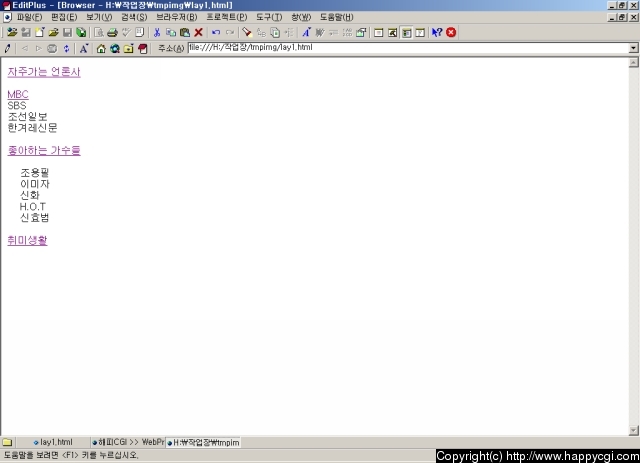Click the 조선일보 text
This screenshot has height=463, width=640.
[27, 116]
